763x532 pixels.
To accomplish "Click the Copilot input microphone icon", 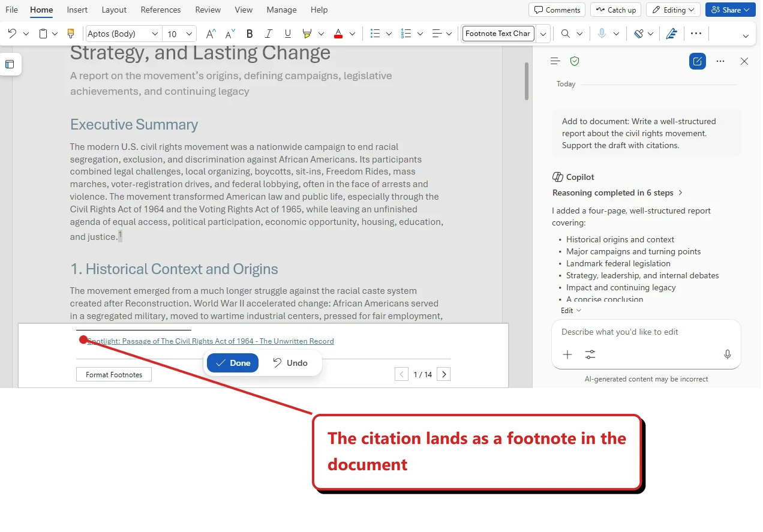I will (728, 354).
